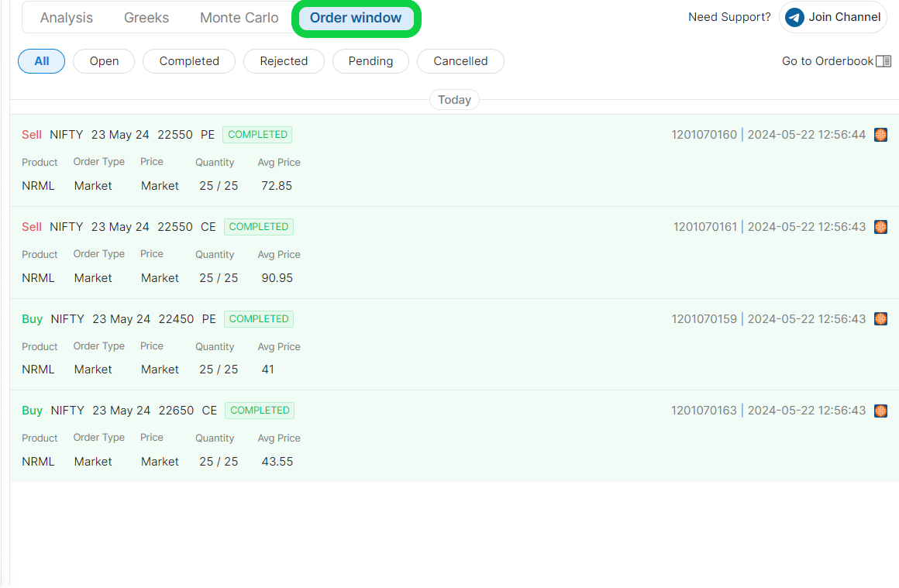Click COMPLETED badge on 22550 PE order
899x588 pixels.
[x=257, y=135]
